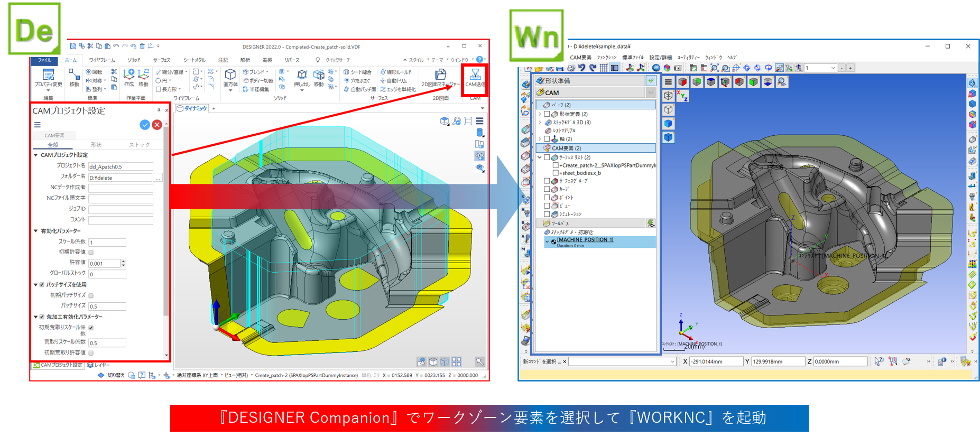This screenshot has height=437, width=980.
Task: Click the view search magnifier icon in WORKNC view bar
Action: (x=782, y=82)
